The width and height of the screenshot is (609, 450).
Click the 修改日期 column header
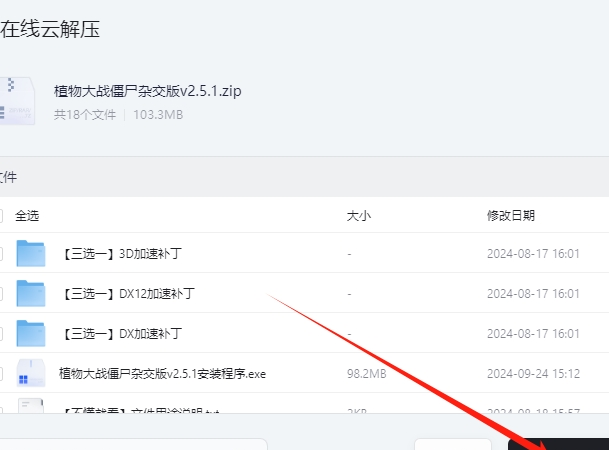(x=511, y=215)
